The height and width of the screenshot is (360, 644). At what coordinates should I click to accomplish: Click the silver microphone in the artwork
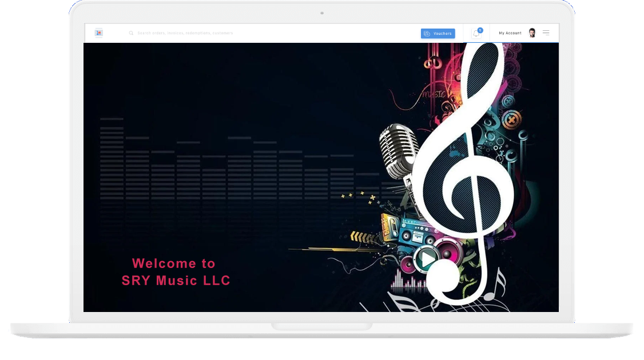point(397,151)
